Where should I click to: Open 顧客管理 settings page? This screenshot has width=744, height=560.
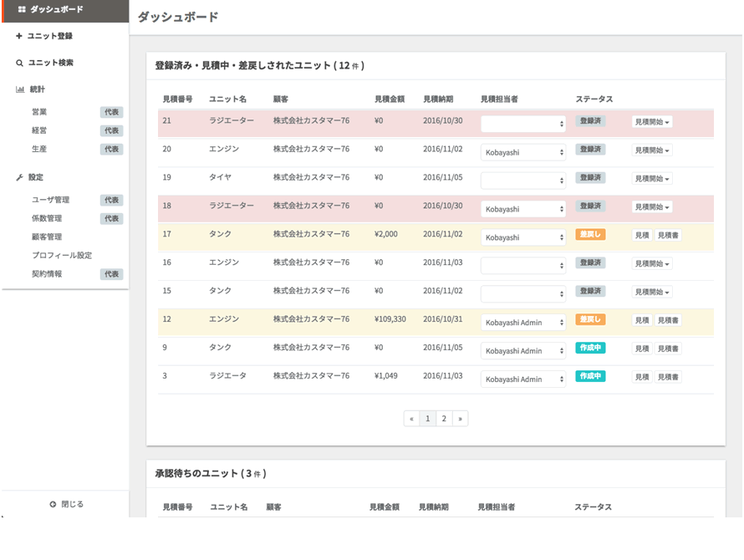pos(47,237)
